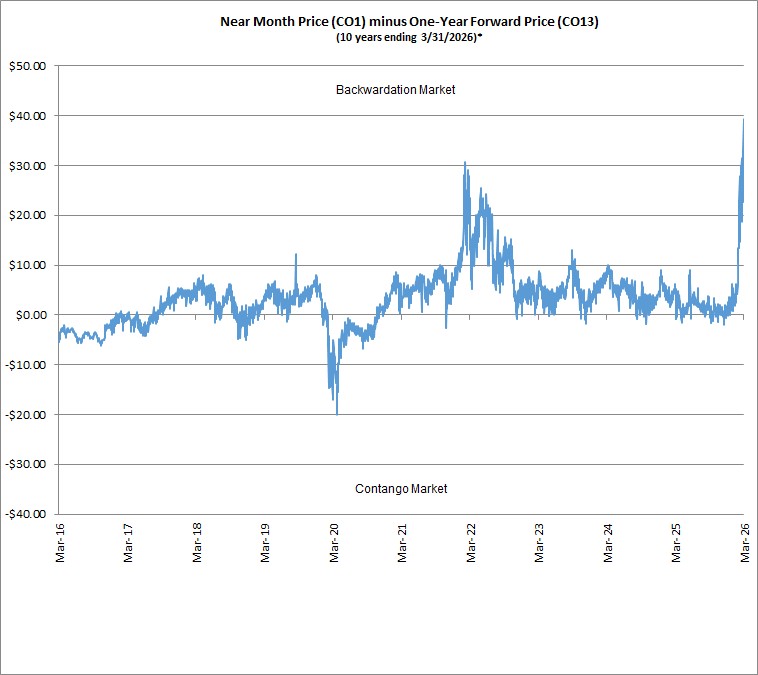Click the Mar-26 x-axis label

[x=745, y=543]
